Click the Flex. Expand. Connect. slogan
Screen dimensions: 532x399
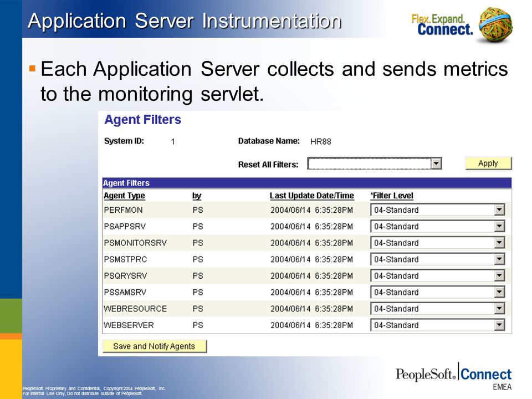click(x=442, y=25)
